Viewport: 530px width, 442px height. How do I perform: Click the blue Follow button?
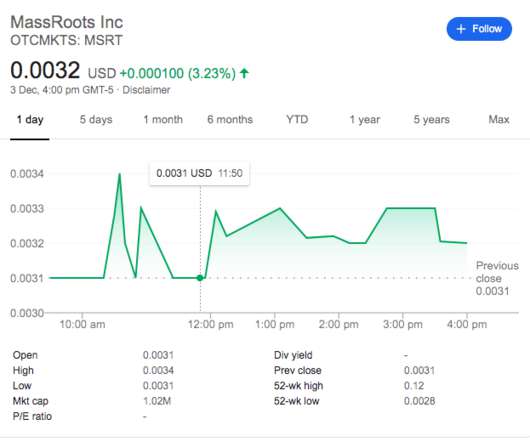click(479, 29)
